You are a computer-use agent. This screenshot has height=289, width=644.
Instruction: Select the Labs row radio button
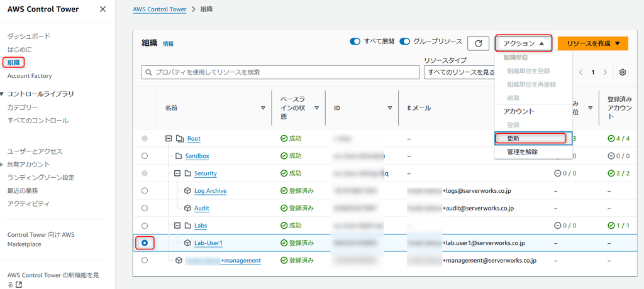(145, 226)
